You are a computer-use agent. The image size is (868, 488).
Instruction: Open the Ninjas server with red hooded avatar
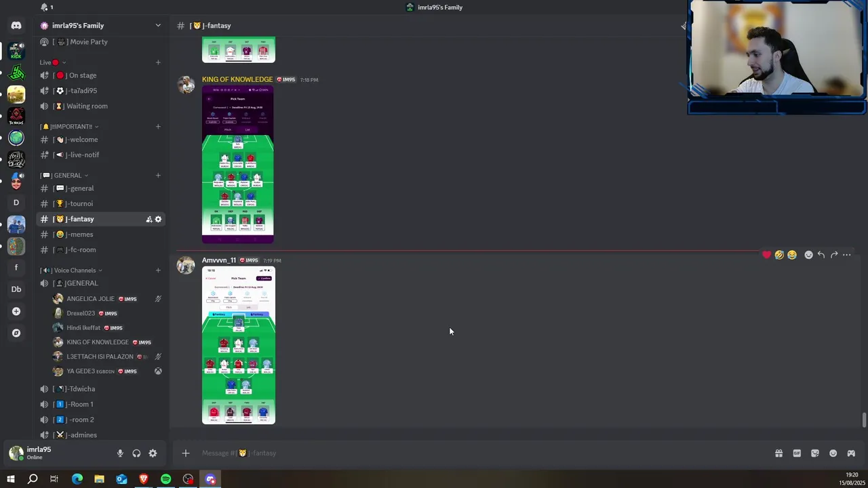click(x=16, y=116)
